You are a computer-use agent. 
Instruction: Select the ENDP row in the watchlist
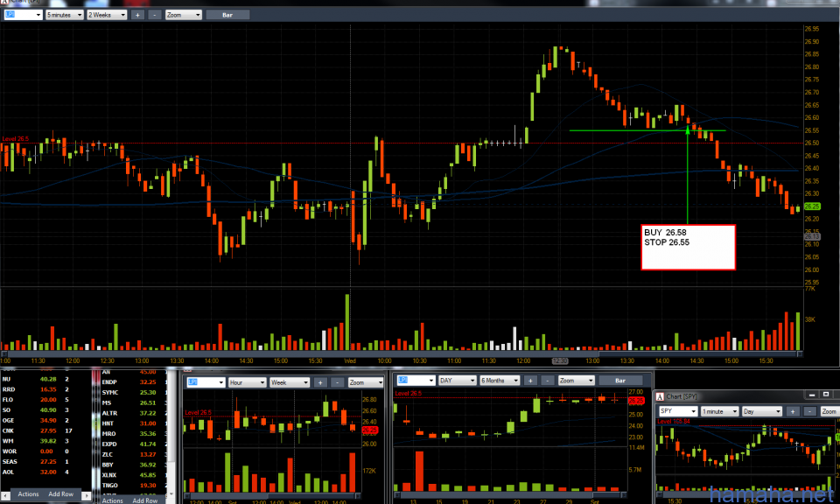coord(135,381)
